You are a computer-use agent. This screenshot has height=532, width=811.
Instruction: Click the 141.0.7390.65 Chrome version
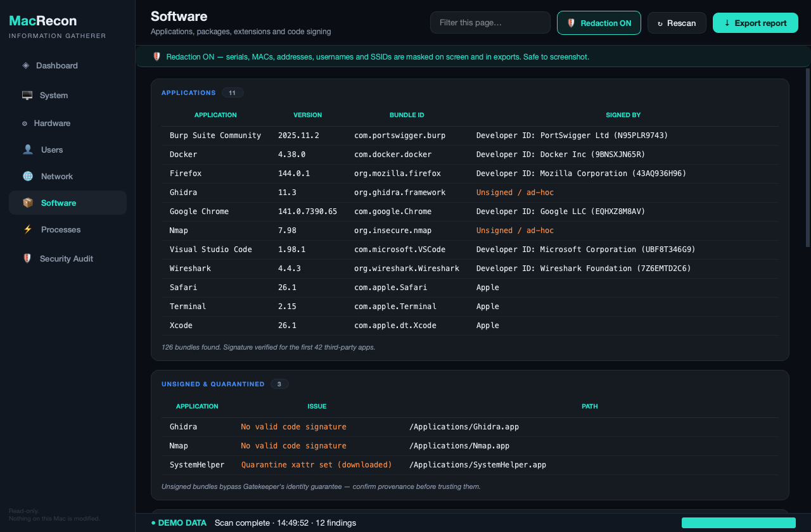pos(307,212)
